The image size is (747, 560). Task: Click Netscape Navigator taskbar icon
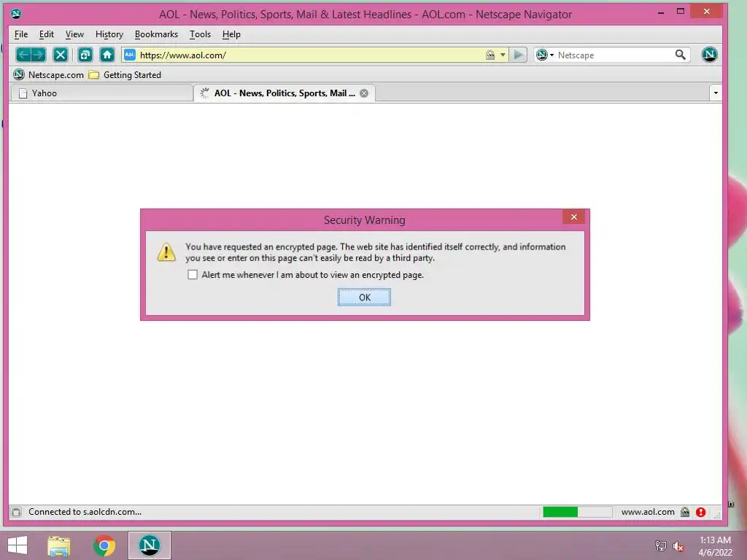[149, 545]
